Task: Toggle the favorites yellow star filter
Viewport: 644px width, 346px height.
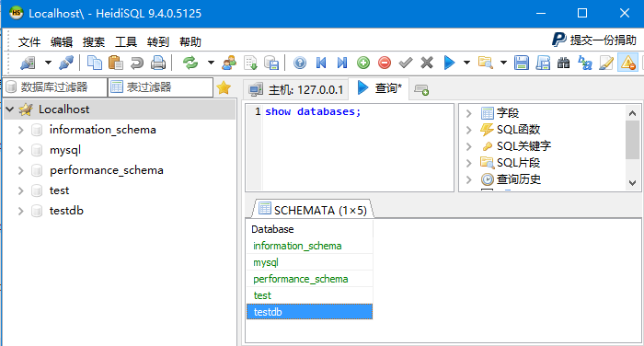Action: (224, 87)
